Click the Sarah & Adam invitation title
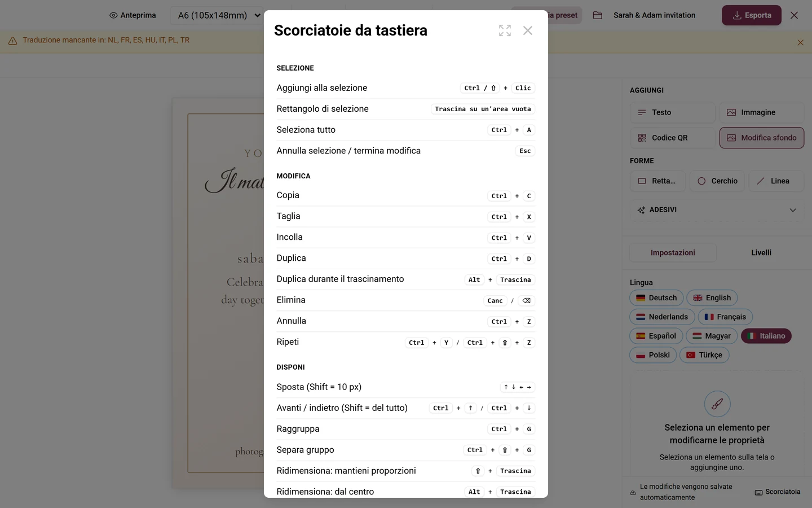This screenshot has width=812, height=508. coord(654,15)
